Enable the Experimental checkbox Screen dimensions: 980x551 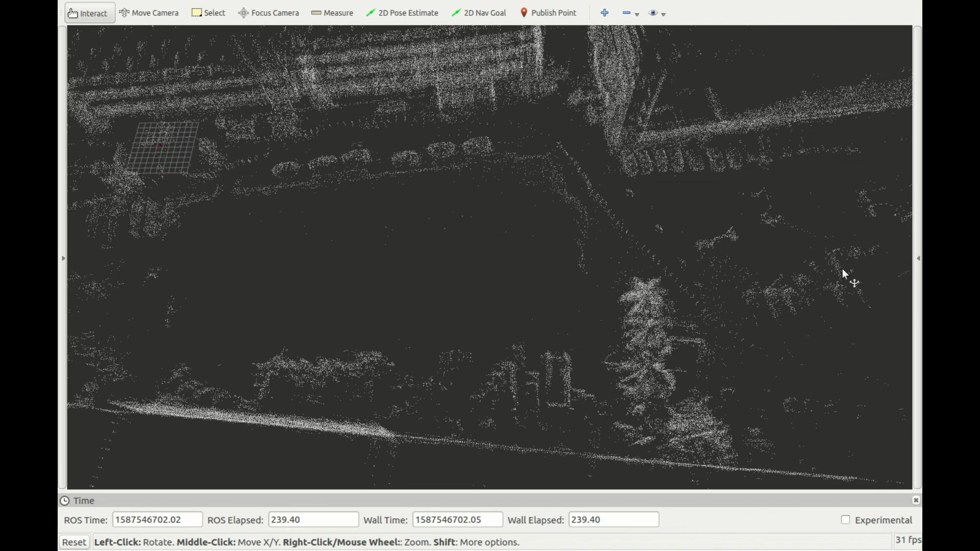tap(845, 519)
